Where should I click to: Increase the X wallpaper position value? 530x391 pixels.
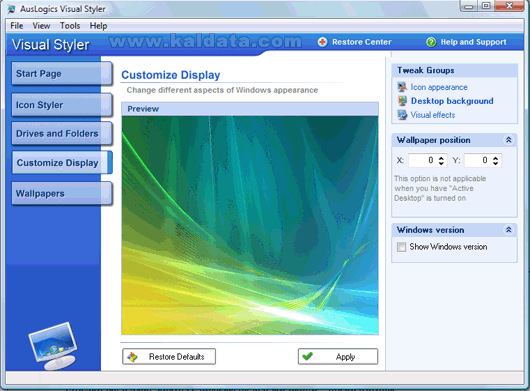click(x=441, y=157)
